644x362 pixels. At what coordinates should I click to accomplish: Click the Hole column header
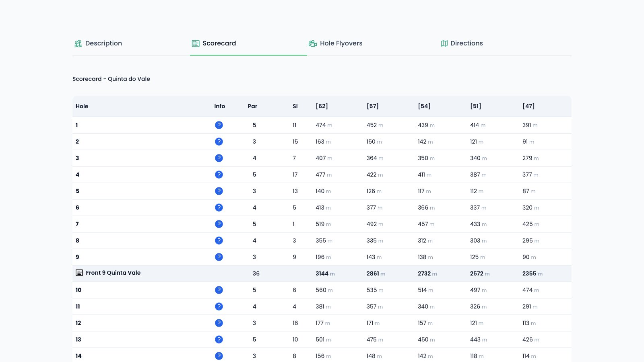pyautogui.click(x=82, y=106)
